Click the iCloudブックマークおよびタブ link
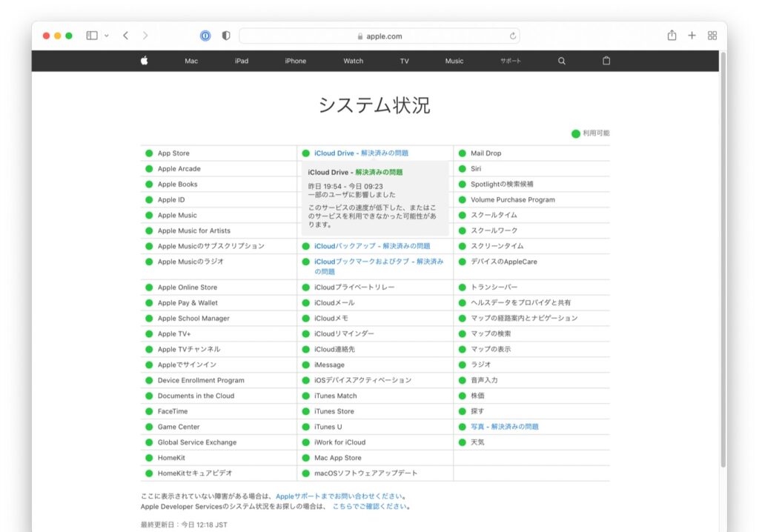 (x=379, y=266)
